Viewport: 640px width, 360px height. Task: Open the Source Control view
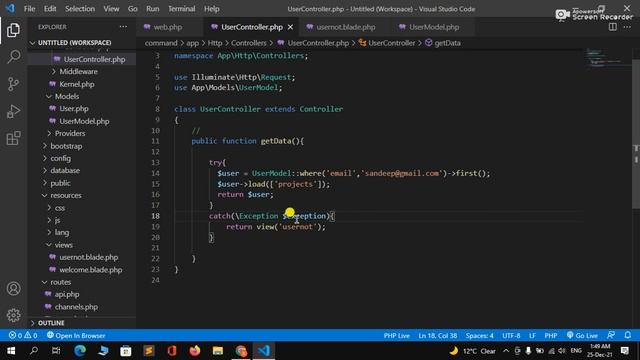coord(13,84)
